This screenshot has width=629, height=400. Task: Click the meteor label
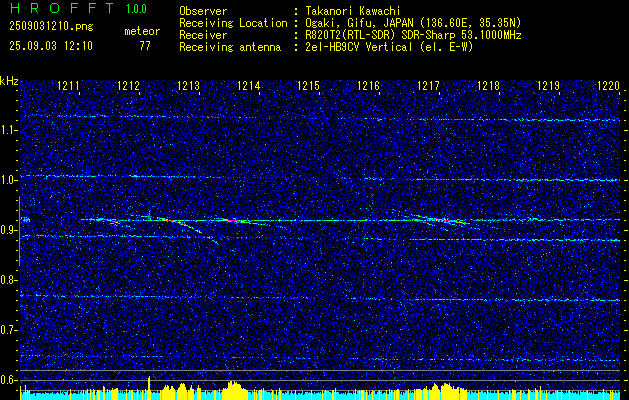[142, 31]
